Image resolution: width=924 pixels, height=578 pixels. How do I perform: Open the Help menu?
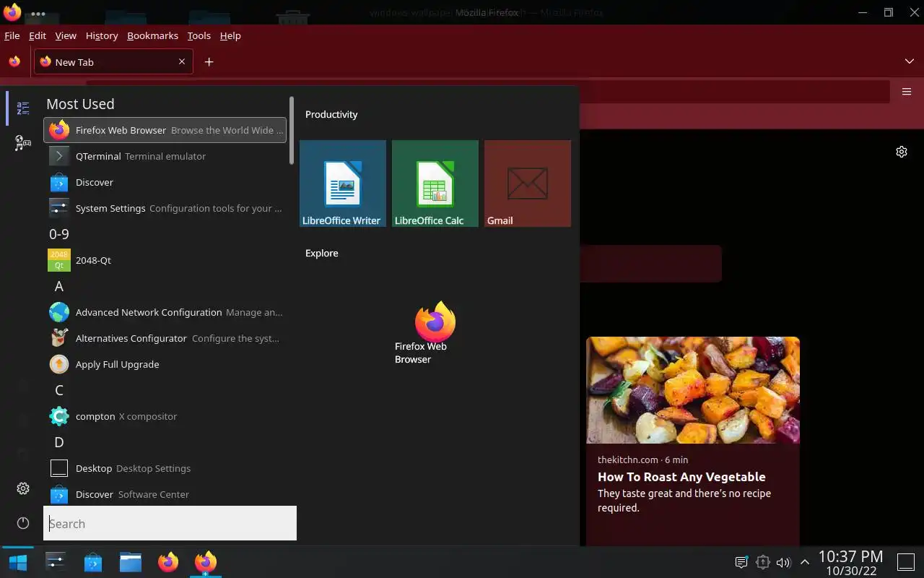(230, 35)
